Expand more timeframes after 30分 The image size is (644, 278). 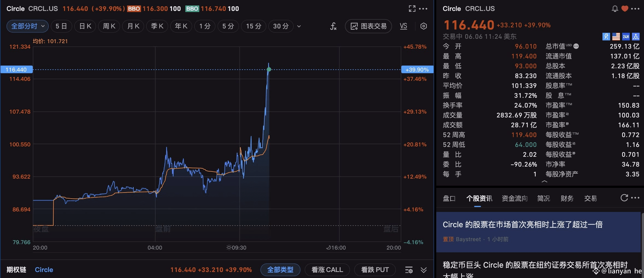coord(299,26)
